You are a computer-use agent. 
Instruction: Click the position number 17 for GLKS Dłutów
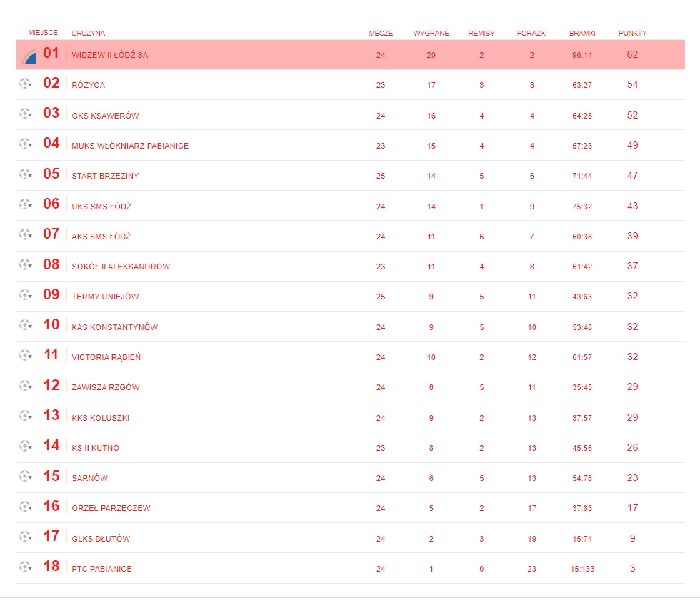pos(51,536)
